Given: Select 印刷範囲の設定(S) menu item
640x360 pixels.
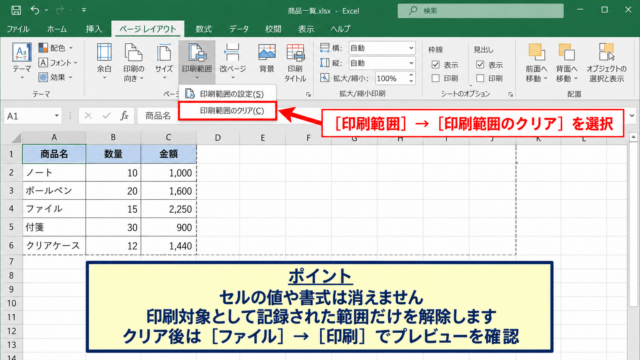Looking at the screenshot, I should (227, 94).
